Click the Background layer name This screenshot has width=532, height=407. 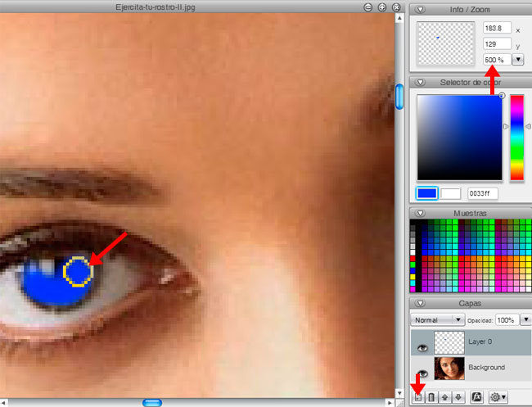pos(486,368)
